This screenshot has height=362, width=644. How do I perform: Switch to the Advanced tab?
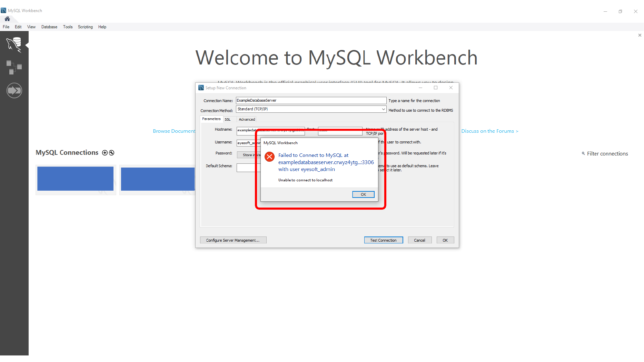[x=247, y=119]
